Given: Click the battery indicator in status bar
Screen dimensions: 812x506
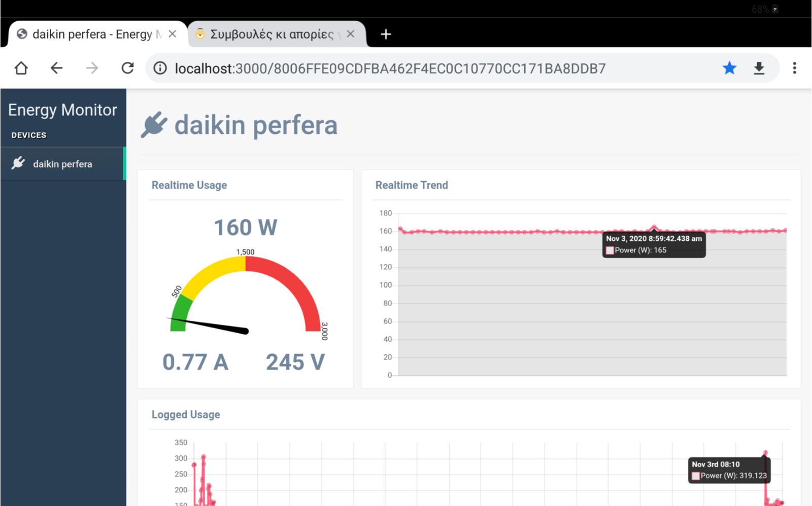Looking at the screenshot, I should point(775,9).
